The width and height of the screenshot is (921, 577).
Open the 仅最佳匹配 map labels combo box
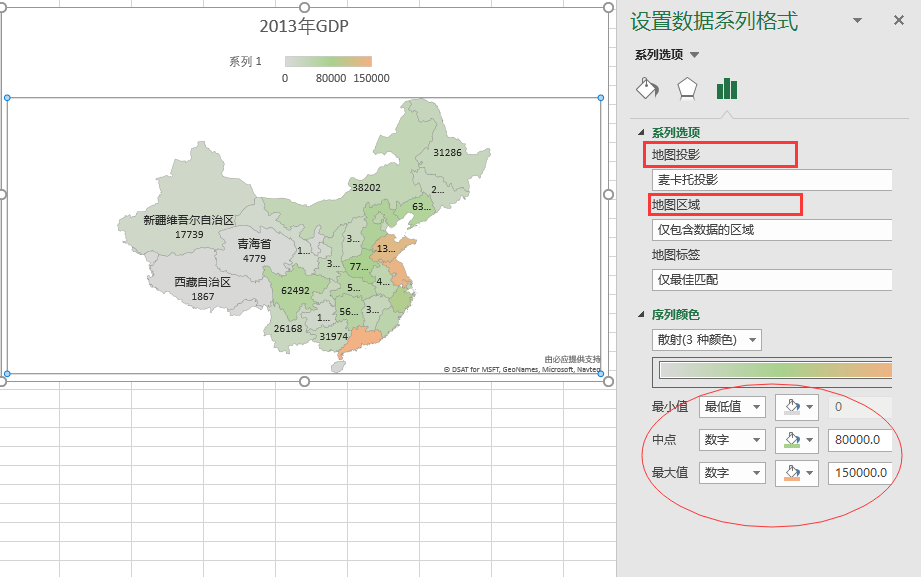[772, 280]
